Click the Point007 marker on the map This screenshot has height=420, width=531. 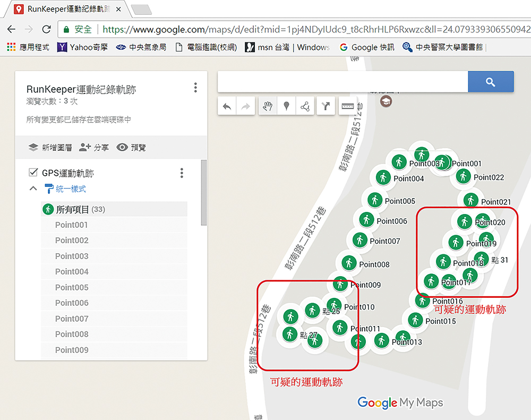(x=359, y=240)
